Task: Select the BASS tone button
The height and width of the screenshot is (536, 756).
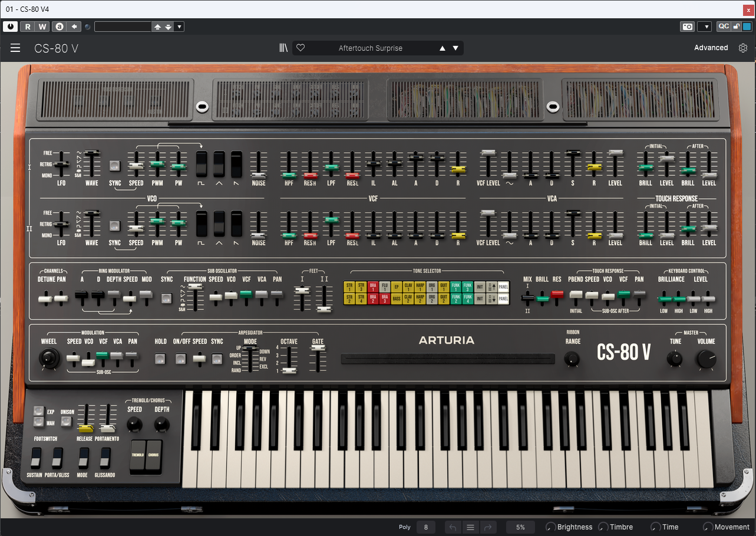Action: pos(396,299)
